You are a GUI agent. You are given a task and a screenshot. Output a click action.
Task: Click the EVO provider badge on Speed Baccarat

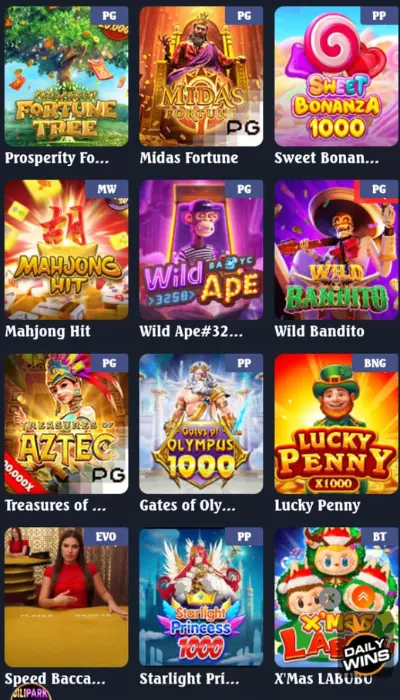click(106, 537)
